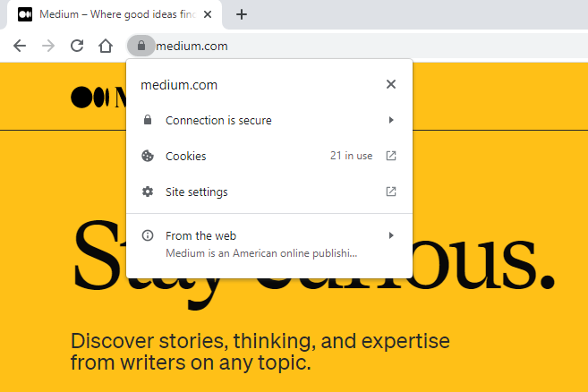Expand the From the web arrow
The width and height of the screenshot is (588, 392).
[391, 235]
